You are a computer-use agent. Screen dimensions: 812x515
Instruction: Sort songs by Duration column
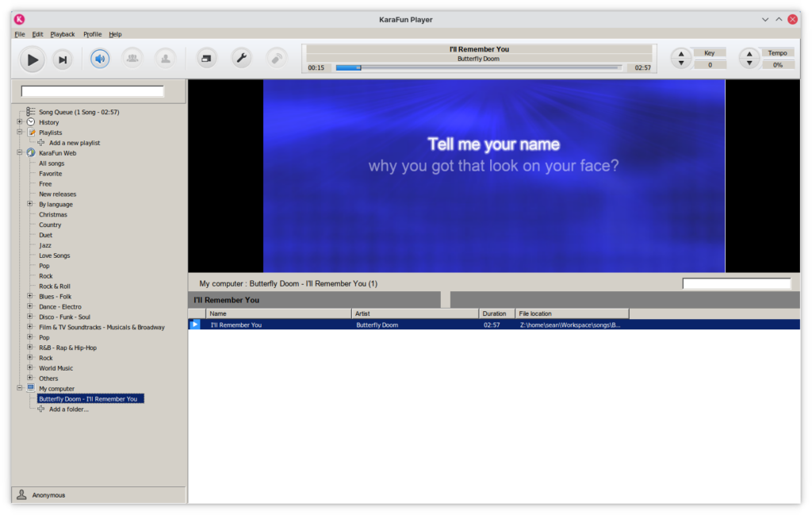click(x=497, y=313)
